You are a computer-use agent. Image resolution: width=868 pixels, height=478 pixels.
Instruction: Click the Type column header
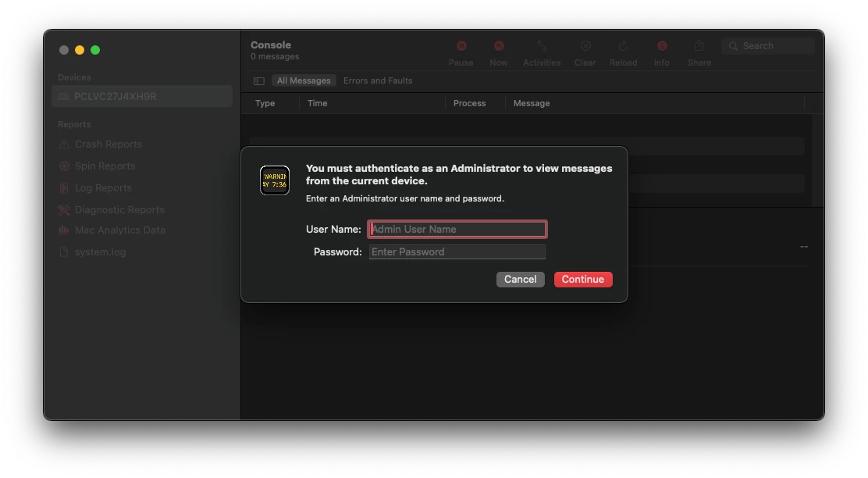tap(265, 103)
